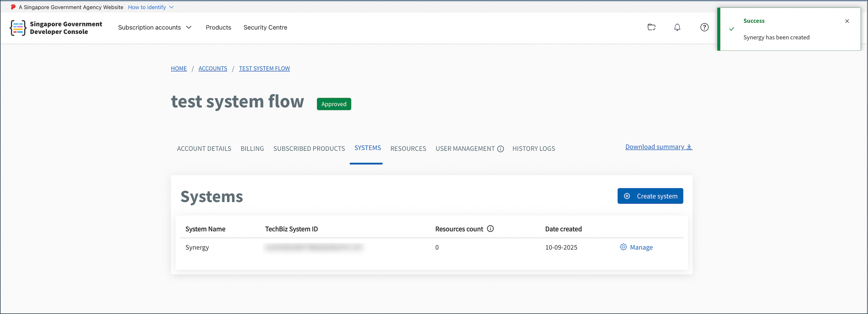The height and width of the screenshot is (314, 868).
Task: Click the Resources count info icon
Action: pos(490,229)
